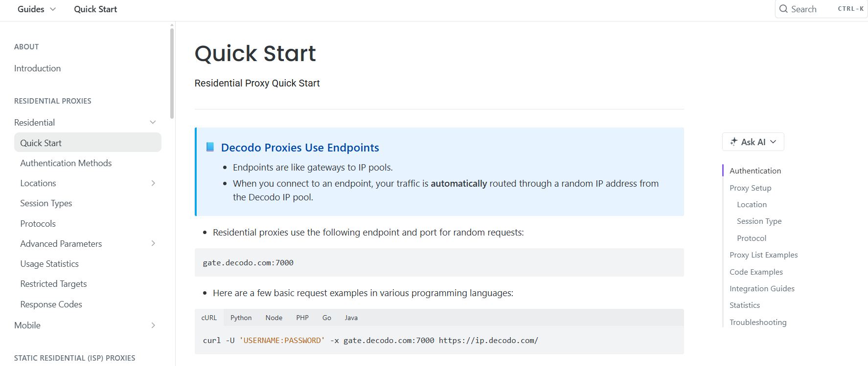Open the Quick Start top navigation link
This screenshot has height=366, width=868.
coord(95,9)
